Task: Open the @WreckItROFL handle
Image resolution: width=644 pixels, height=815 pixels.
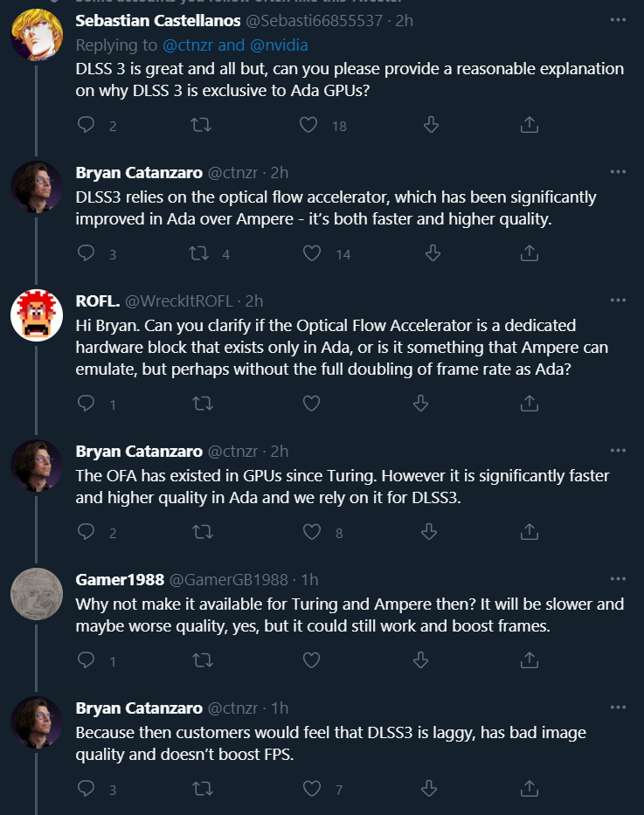Action: [x=179, y=301]
